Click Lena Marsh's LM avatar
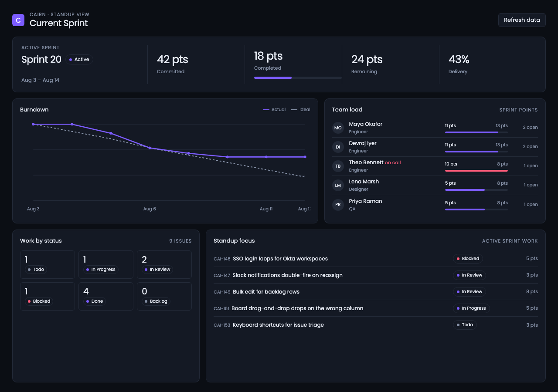The height and width of the screenshot is (392, 558). click(x=338, y=185)
